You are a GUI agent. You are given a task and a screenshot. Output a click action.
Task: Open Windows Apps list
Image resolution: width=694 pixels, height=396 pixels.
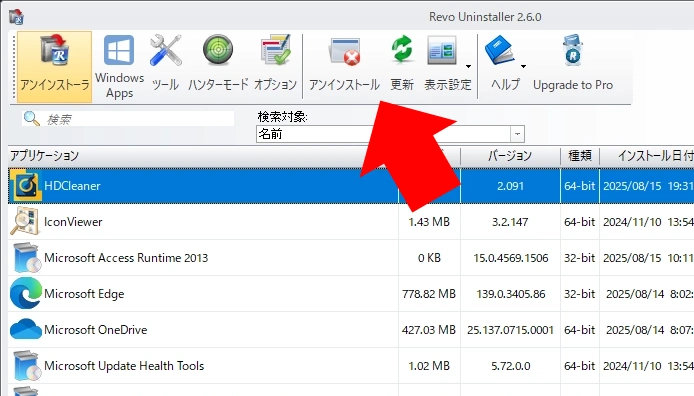coord(119,66)
